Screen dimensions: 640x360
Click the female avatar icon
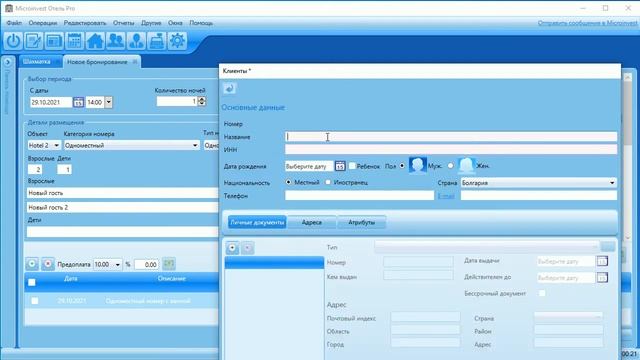click(467, 165)
